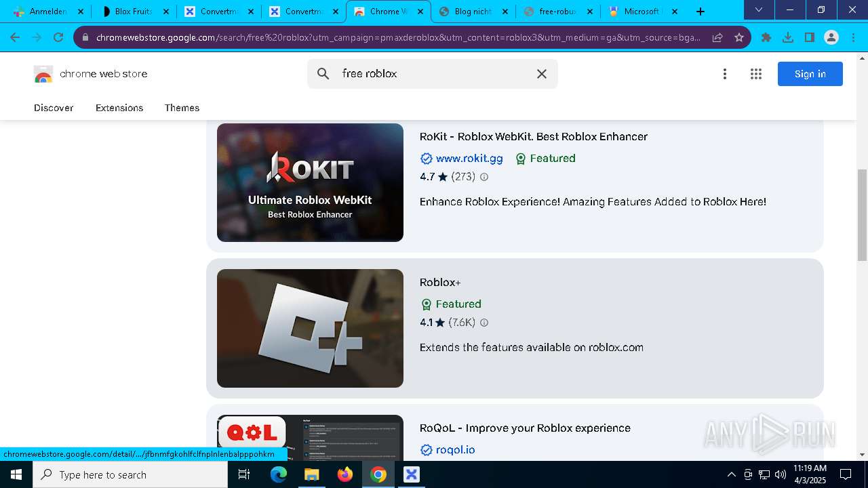
Task: Open the Google apps grid
Action: tap(756, 74)
